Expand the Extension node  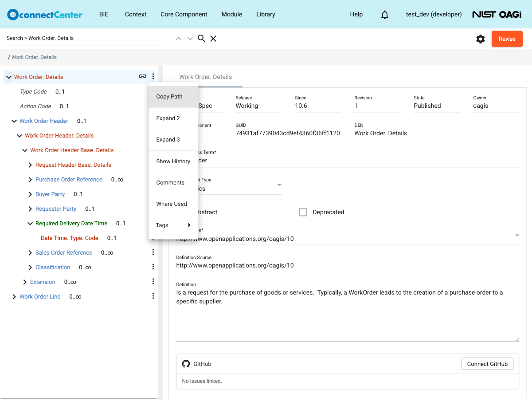click(25, 282)
